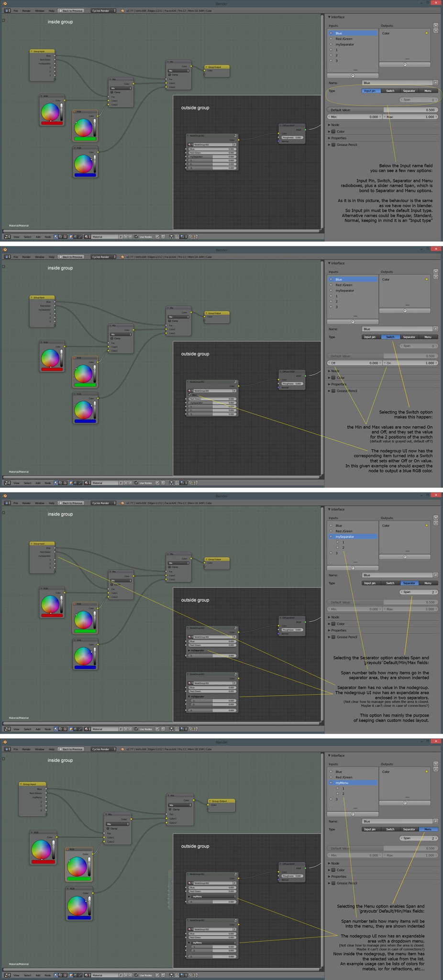Open the editor type selector in the bottommost node editor header
The image size is (443, 980).
(7, 975)
